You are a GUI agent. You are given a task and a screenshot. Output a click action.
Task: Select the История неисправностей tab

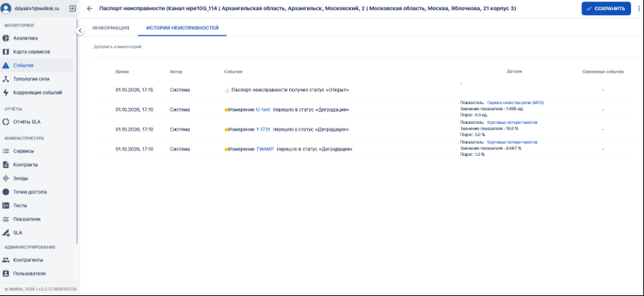point(182,28)
